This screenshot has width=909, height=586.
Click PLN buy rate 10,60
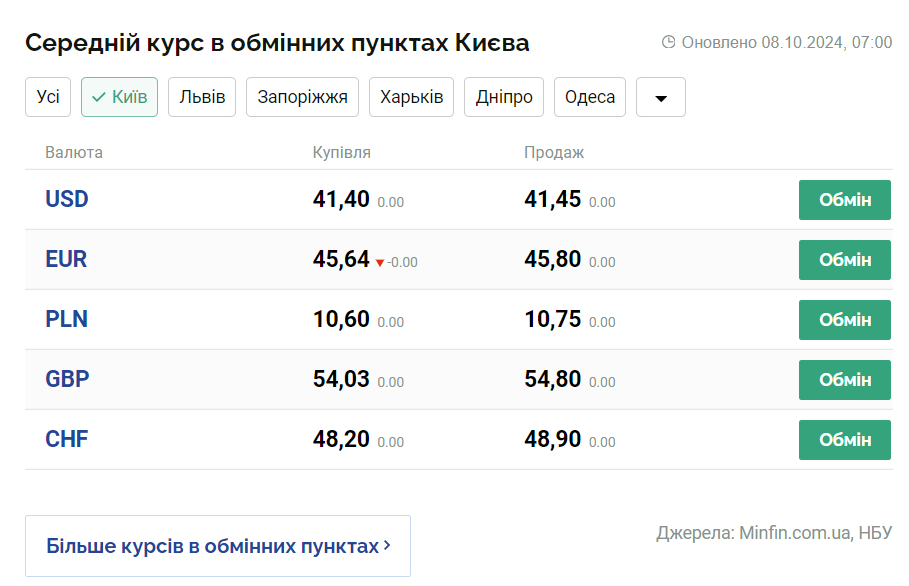(341, 319)
